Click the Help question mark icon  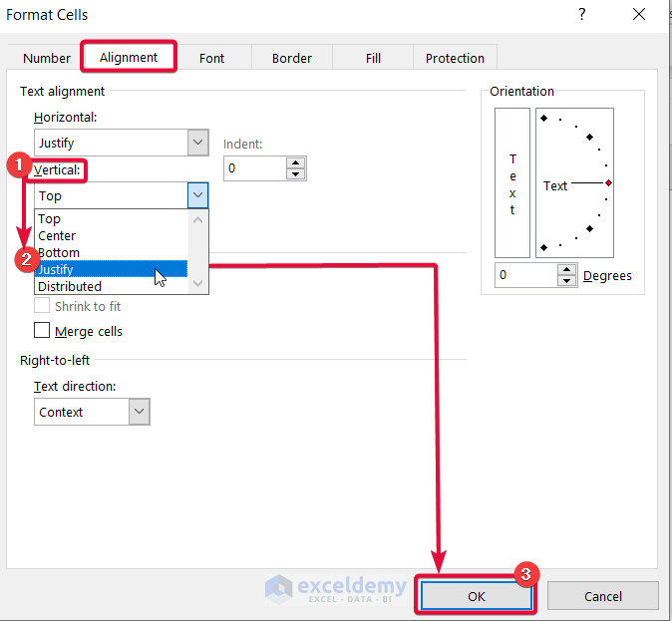point(581,14)
